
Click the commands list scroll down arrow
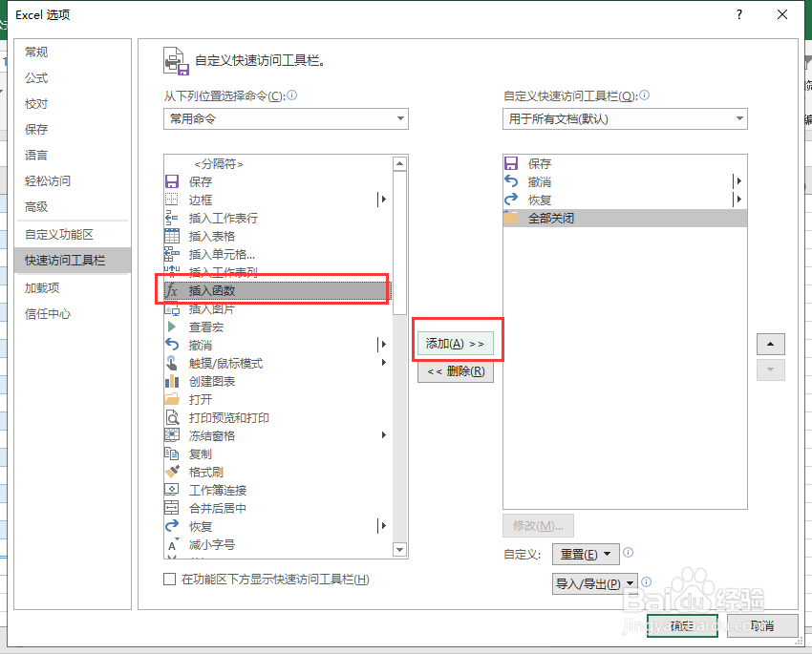point(399,550)
